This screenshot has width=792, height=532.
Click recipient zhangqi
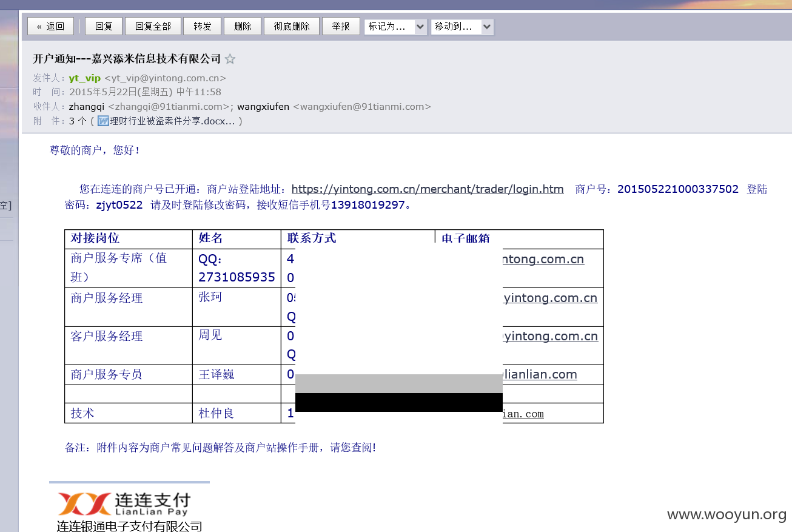[87, 106]
